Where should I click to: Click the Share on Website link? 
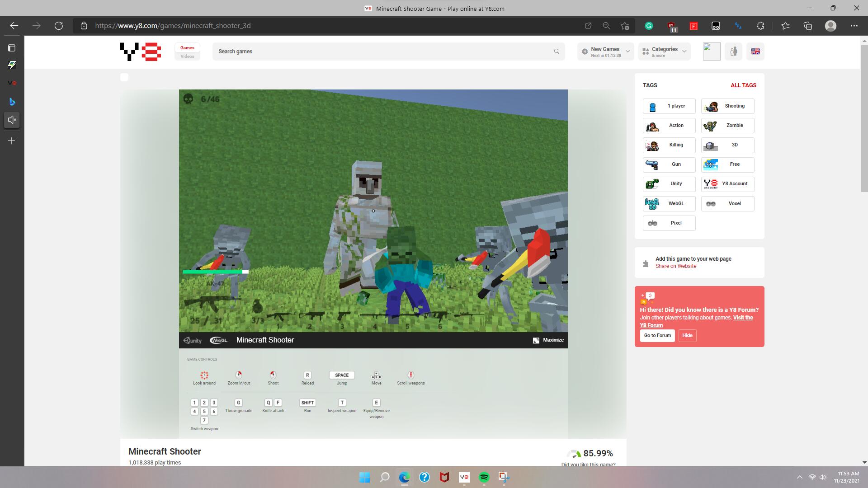tap(676, 266)
